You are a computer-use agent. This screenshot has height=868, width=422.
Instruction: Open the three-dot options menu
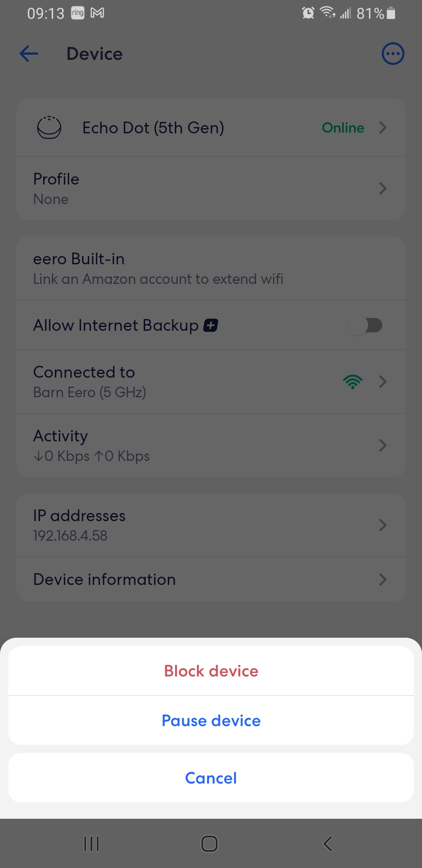392,54
